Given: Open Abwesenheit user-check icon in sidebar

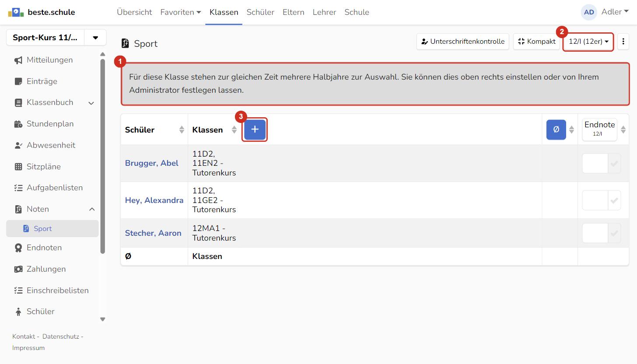Looking at the screenshot, I should click(x=18, y=145).
